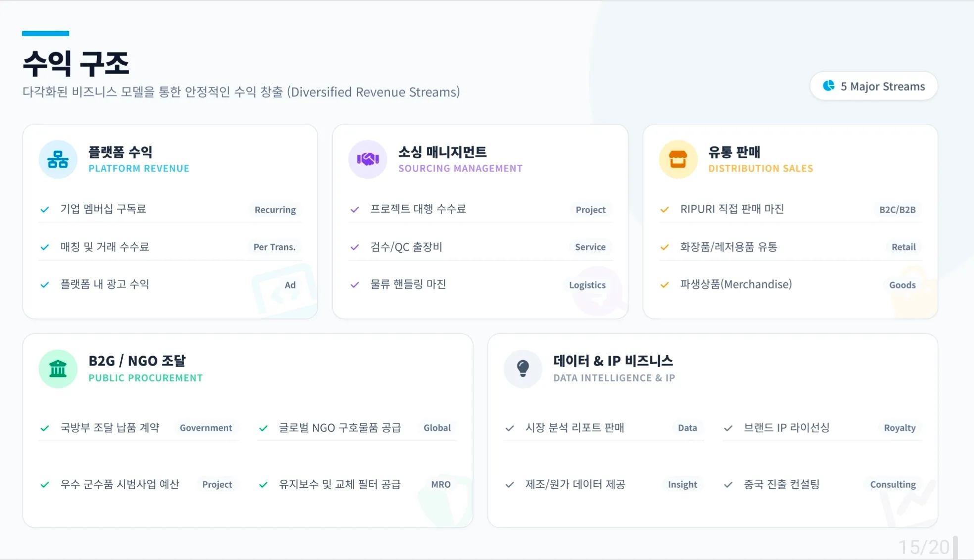Click the 데이터 & IP 비즈니스 lightbulb icon
The height and width of the screenshot is (560, 974).
523,369
